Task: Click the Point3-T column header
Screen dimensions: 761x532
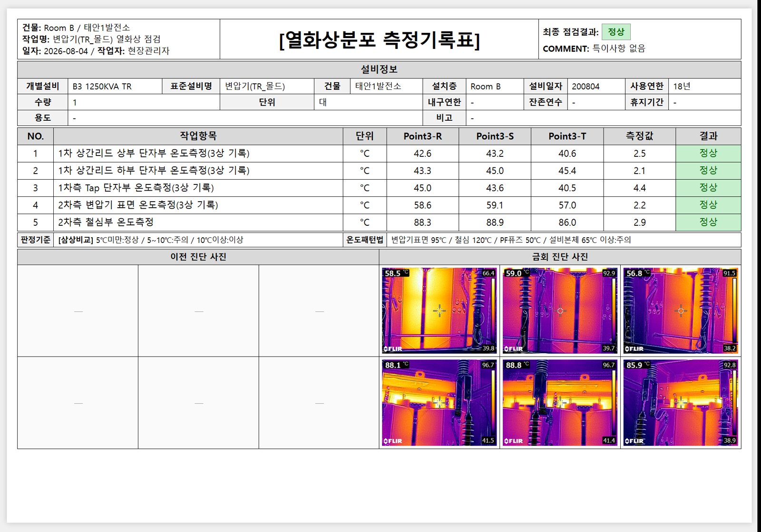Action: [x=567, y=136]
